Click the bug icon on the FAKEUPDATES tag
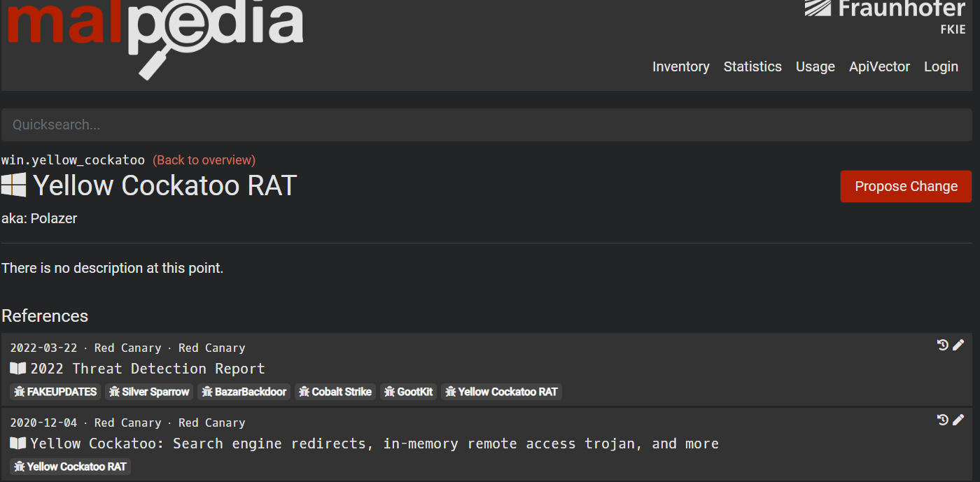The image size is (980, 482). pos(20,392)
